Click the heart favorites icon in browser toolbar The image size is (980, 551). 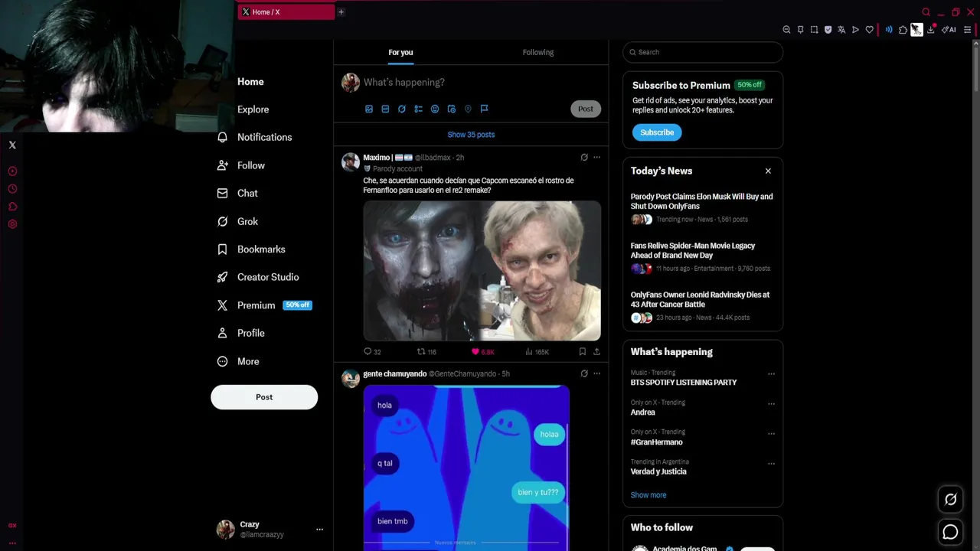869,30
